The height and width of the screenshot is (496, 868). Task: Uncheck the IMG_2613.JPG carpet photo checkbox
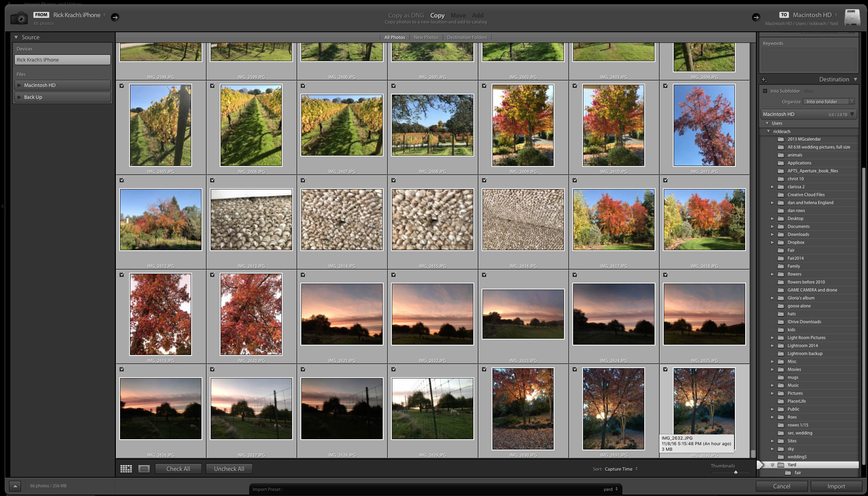(x=213, y=180)
